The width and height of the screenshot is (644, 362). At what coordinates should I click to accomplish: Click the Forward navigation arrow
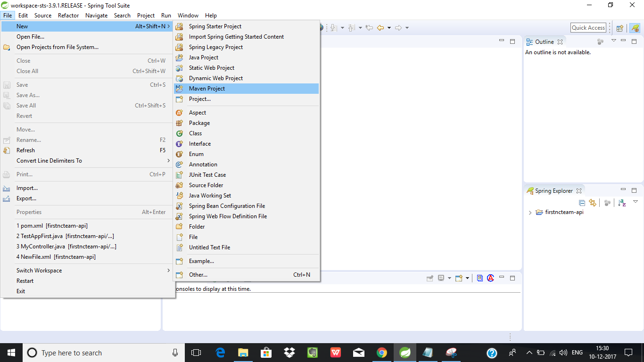pyautogui.click(x=398, y=27)
